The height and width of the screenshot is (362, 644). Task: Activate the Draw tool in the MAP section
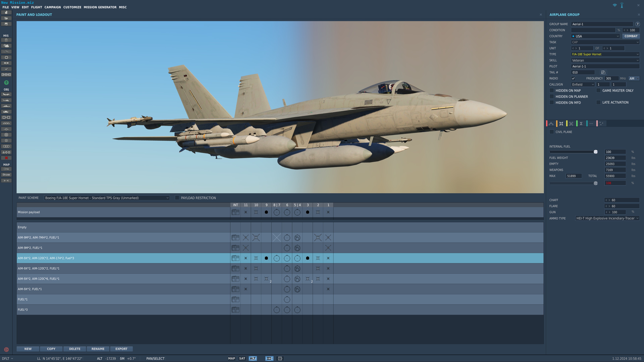[6, 174]
